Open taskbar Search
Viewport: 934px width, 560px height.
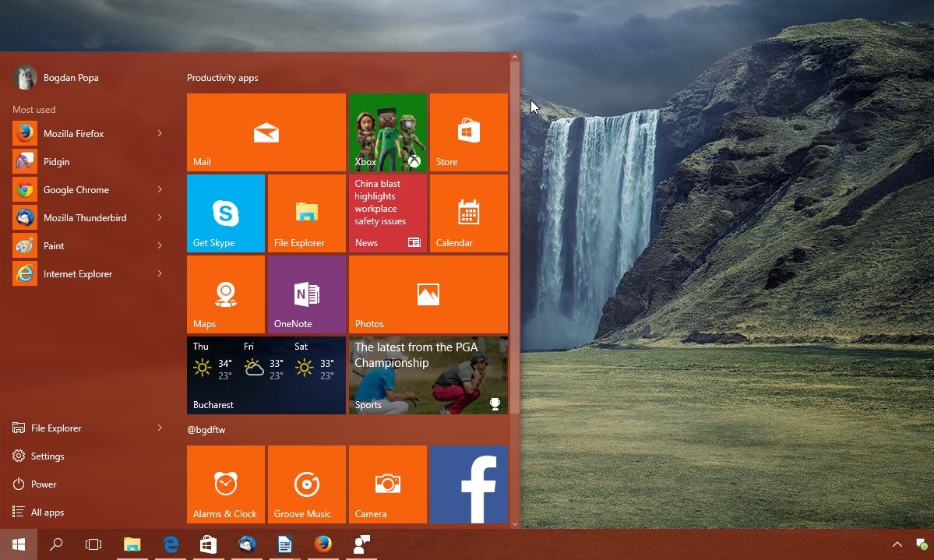(x=56, y=544)
